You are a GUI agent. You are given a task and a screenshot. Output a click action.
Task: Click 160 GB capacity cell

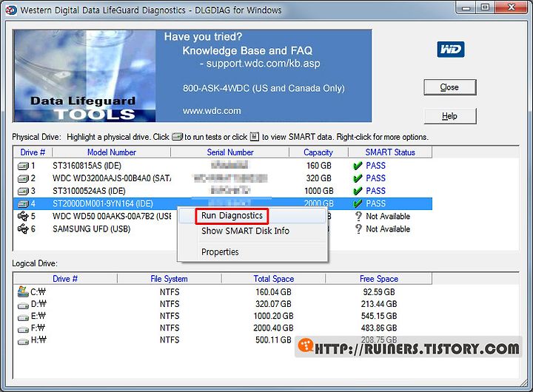click(x=318, y=166)
